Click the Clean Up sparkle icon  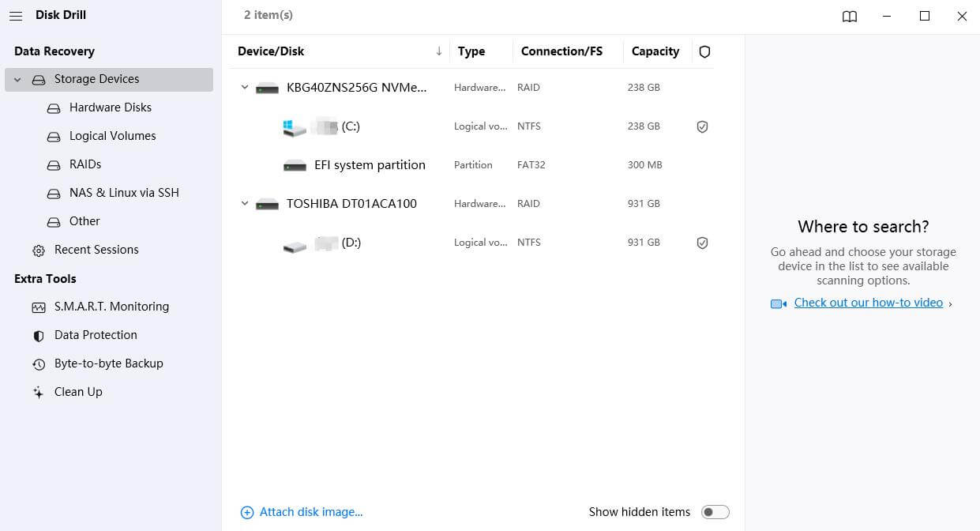pos(38,393)
